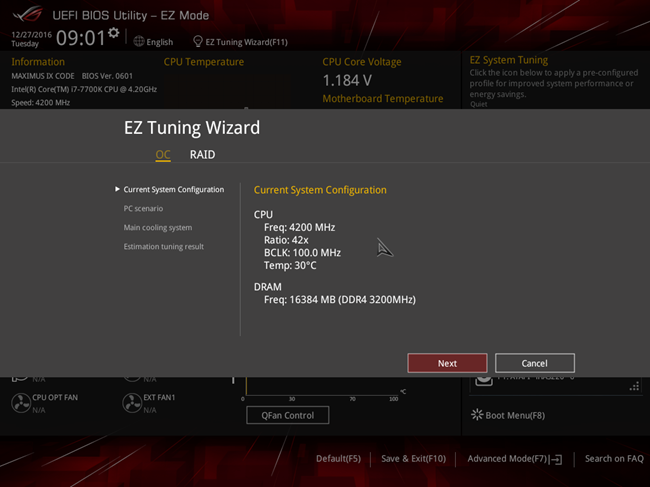Image resolution: width=650 pixels, height=487 pixels.
Task: Click the EZ Tuning Wizard bulb icon
Action: [198, 41]
